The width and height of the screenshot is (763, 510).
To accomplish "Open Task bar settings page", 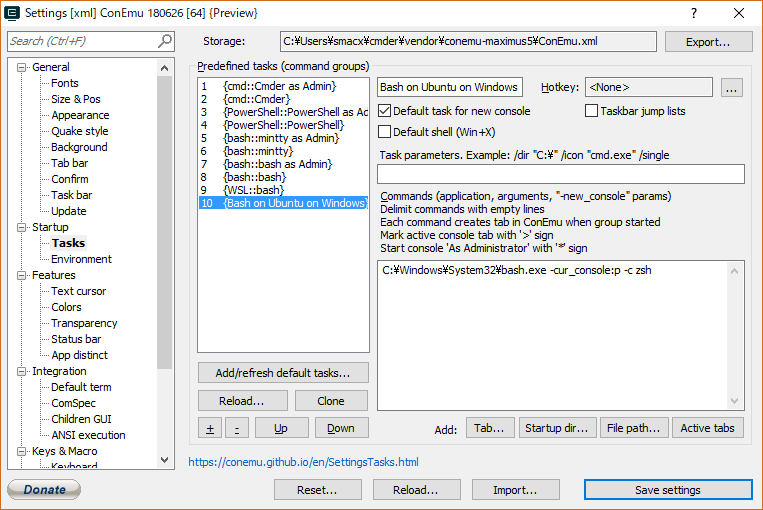I will point(72,195).
